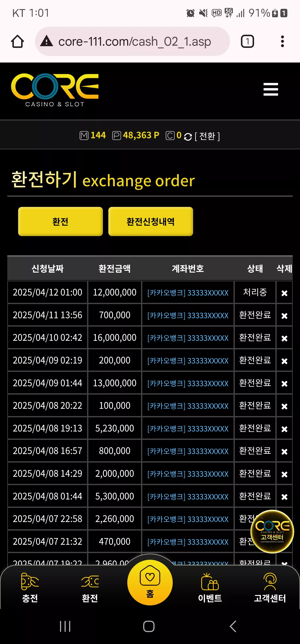Click account link on 2025/04/09 02:19 row
Screen dimensions: 300x644
188,361
